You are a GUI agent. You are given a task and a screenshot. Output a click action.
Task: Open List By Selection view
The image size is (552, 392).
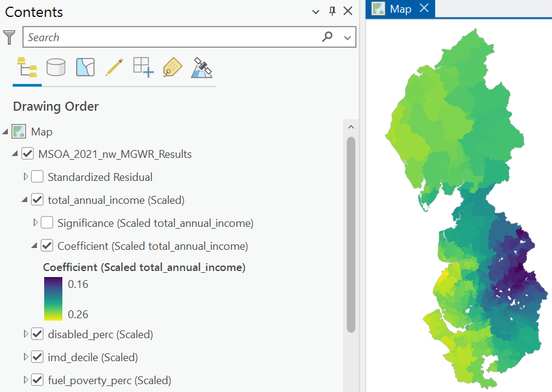pyautogui.click(x=85, y=67)
